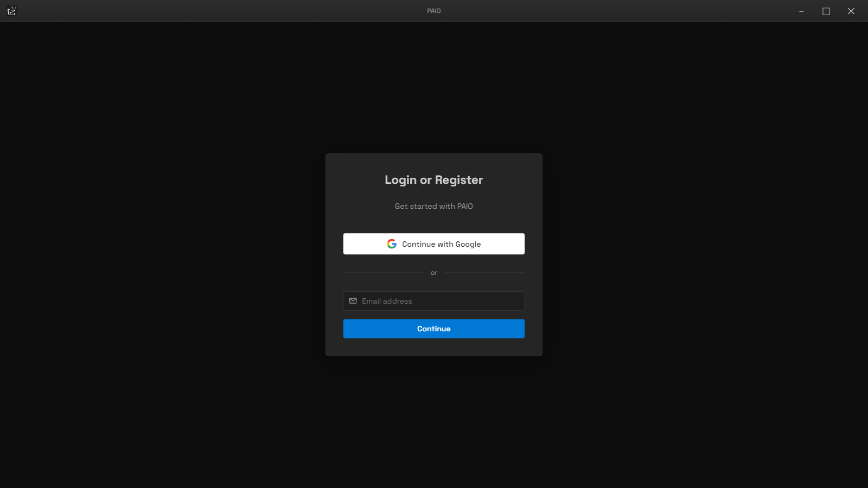Click the Continue with Google button
Screen dimensions: 868x488
434,244
